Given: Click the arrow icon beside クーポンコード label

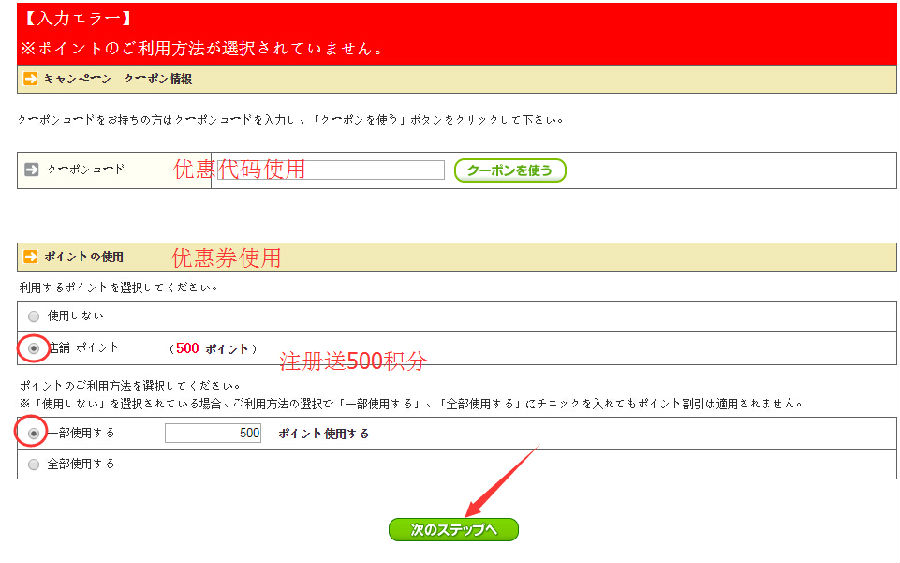Looking at the screenshot, I should pyautogui.click(x=30, y=170).
